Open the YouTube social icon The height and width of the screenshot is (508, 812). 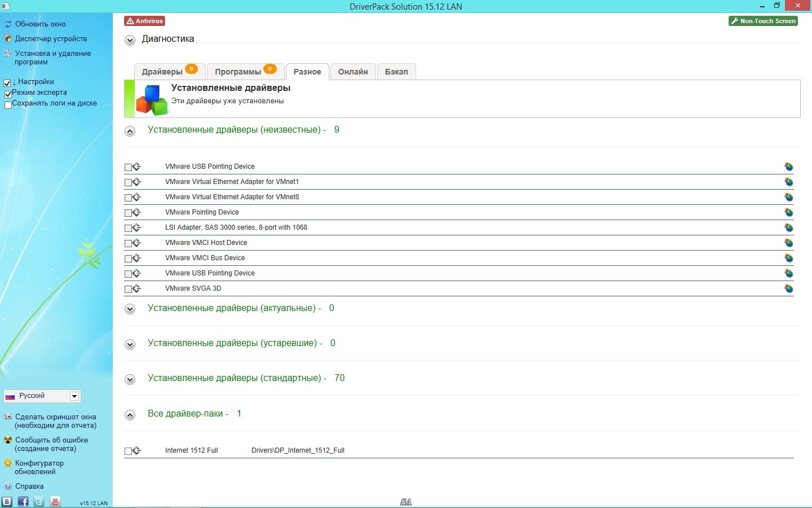(x=55, y=501)
